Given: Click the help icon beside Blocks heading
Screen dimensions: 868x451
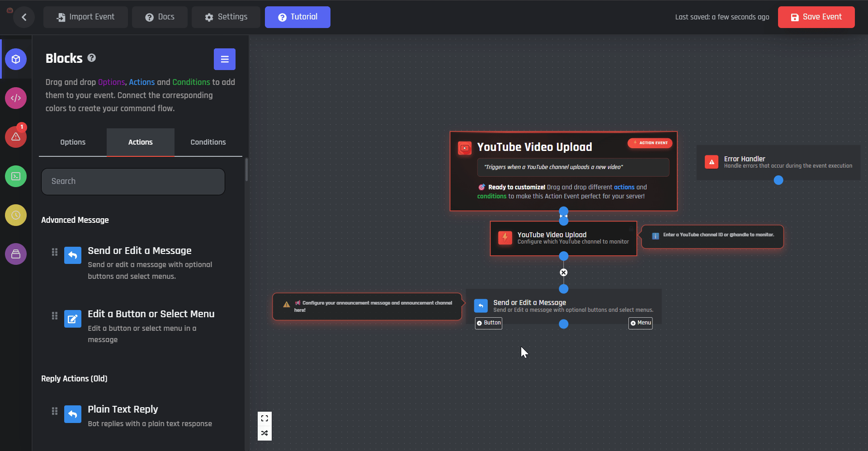Looking at the screenshot, I should (91, 58).
